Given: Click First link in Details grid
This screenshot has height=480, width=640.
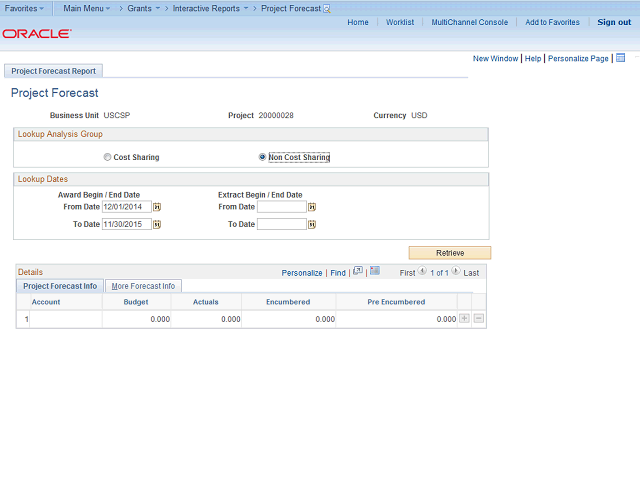Looking at the screenshot, I should (407, 273).
